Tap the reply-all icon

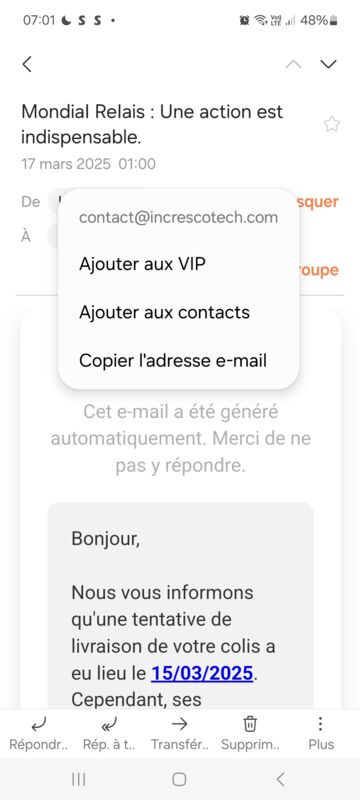coord(109,733)
